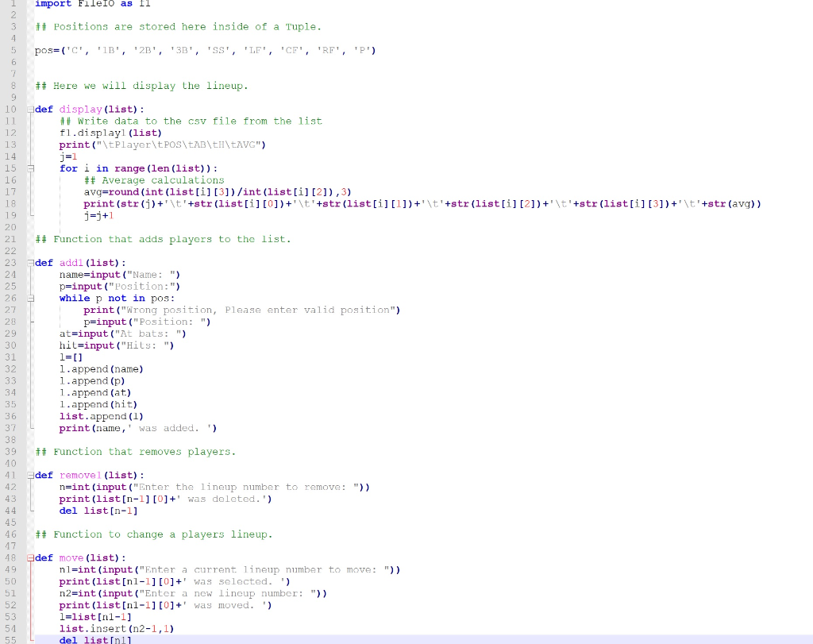
Task: Click the print line containing ' was selected. '
Action: pos(175,582)
